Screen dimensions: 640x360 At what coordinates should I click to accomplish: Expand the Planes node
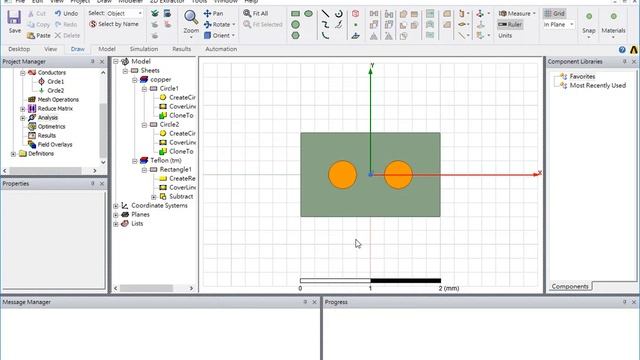click(x=116, y=215)
